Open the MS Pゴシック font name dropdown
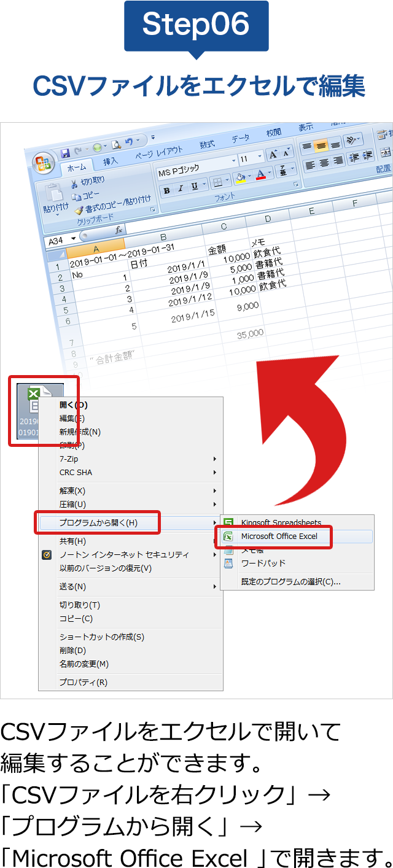Viewport: 393px width, 868px height. pos(234,161)
